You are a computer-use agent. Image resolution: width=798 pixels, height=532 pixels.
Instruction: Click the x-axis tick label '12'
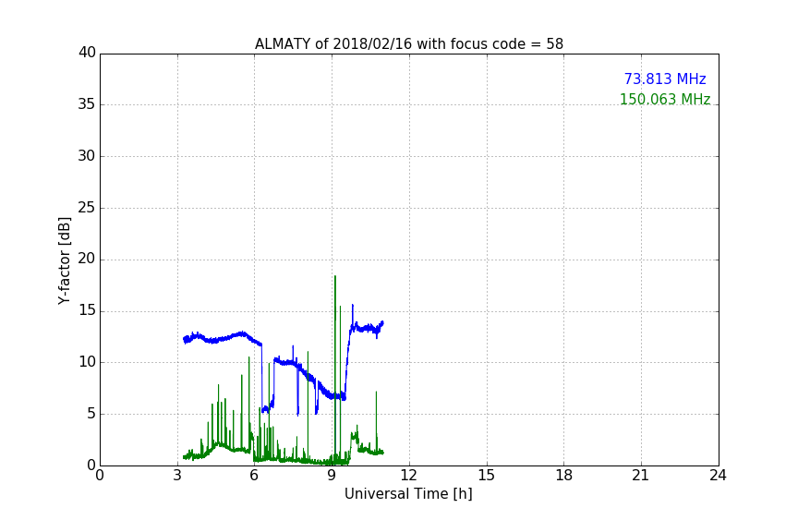[409, 476]
